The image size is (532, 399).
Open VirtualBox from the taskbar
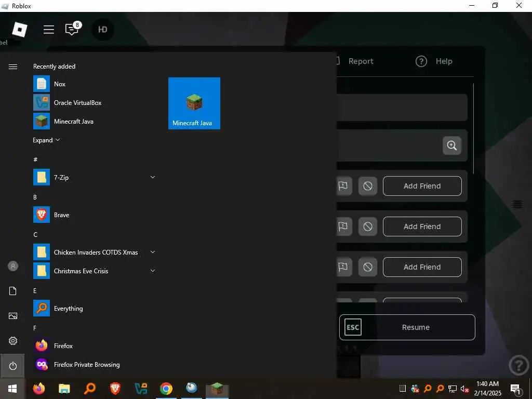pyautogui.click(x=140, y=389)
